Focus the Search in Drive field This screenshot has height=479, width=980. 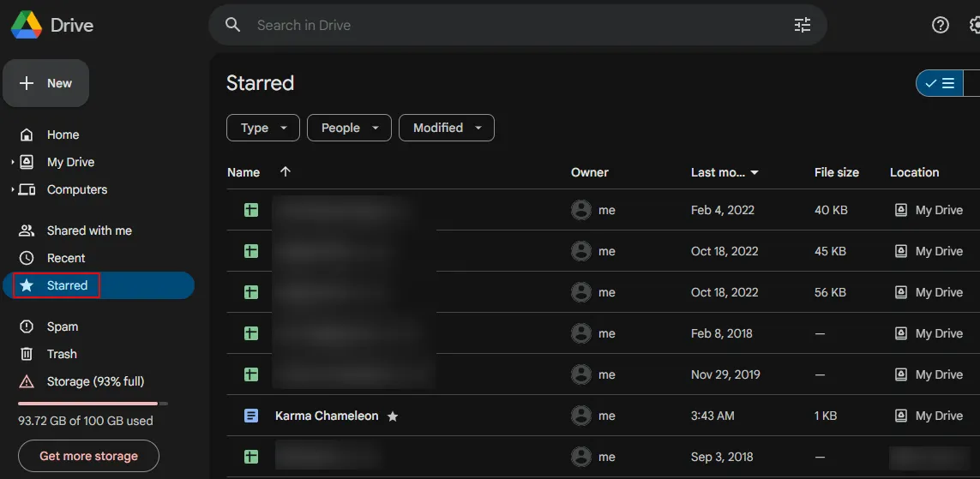[x=518, y=25]
